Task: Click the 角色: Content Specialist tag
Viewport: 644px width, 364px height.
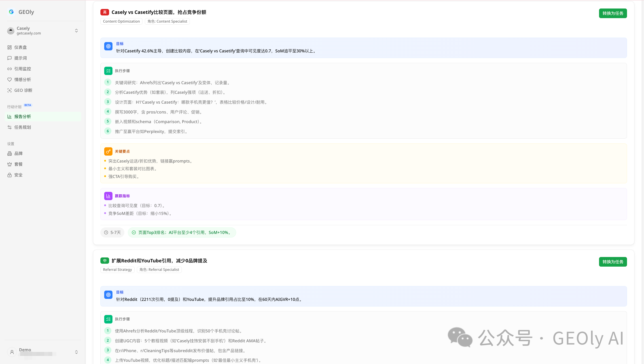Action: 167,21
